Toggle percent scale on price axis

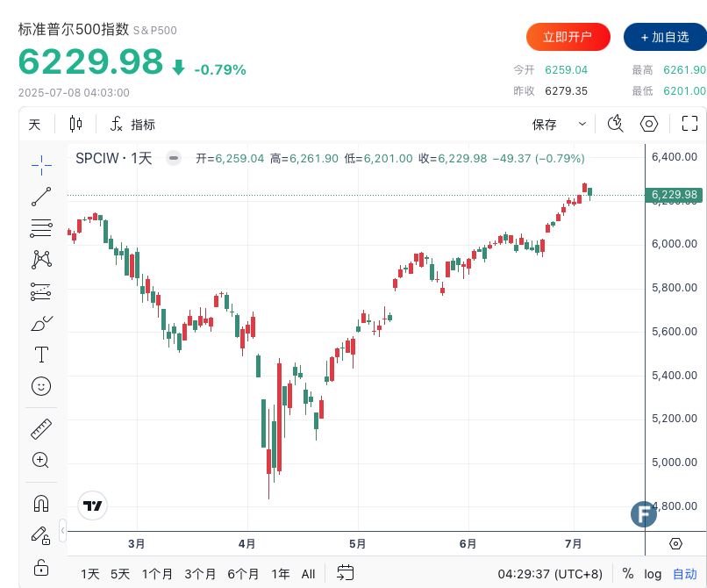coord(628,574)
